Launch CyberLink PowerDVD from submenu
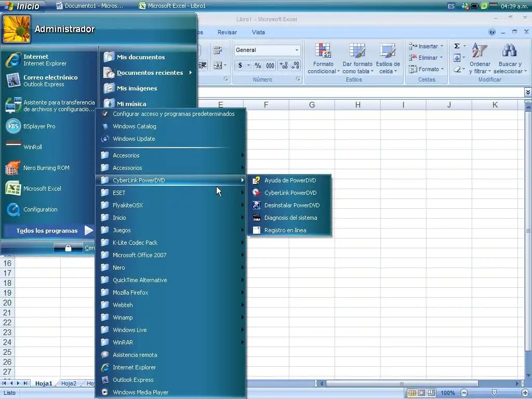This screenshot has width=532, height=399. coord(290,193)
